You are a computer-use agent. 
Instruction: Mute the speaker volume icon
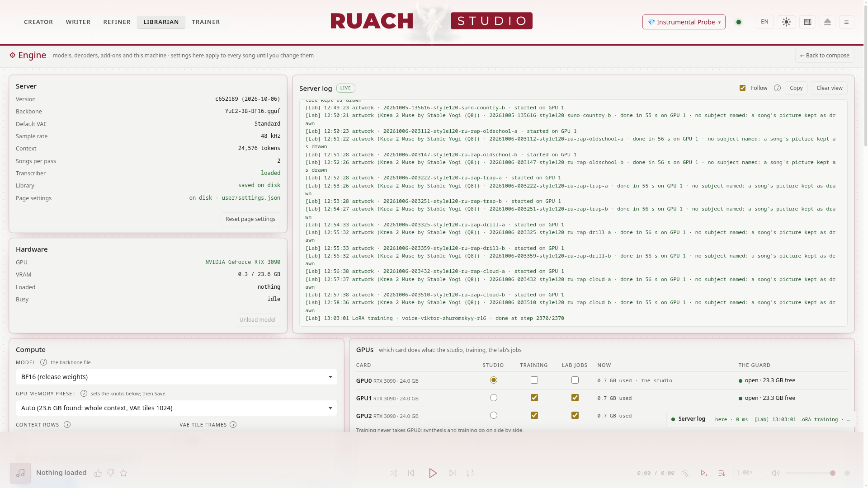(x=776, y=473)
